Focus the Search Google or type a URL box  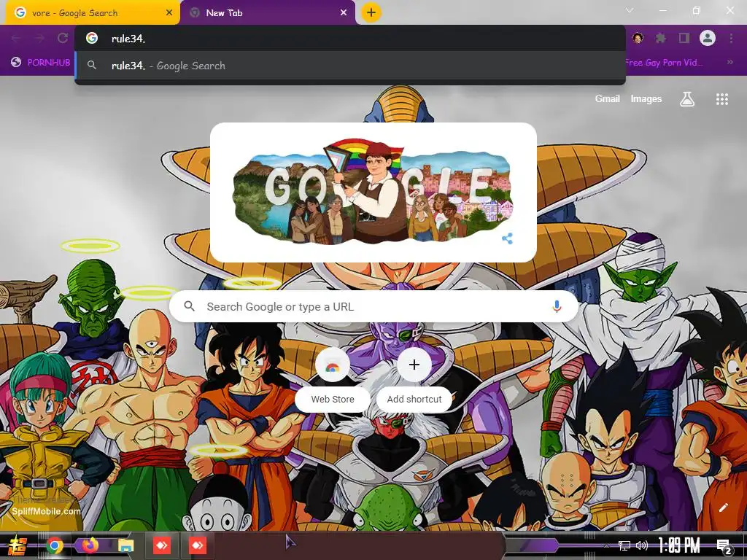[x=373, y=307]
